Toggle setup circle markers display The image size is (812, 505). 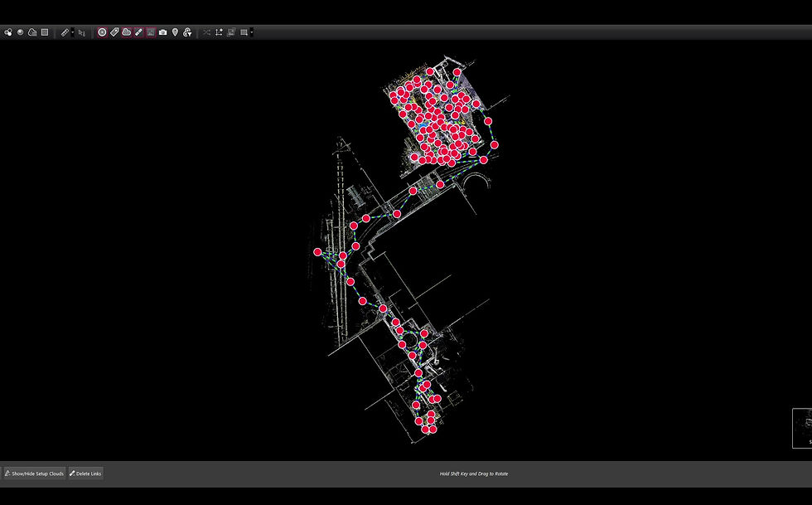(102, 32)
